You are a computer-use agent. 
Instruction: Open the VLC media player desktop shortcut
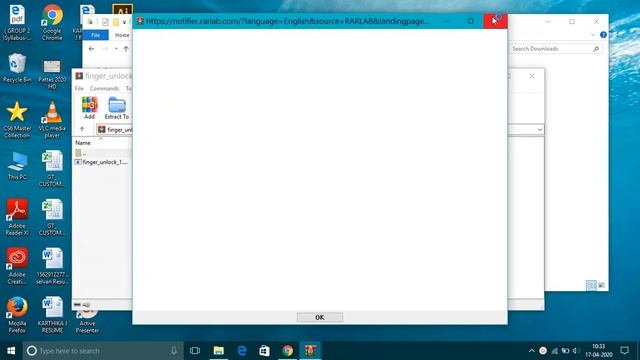click(x=52, y=120)
